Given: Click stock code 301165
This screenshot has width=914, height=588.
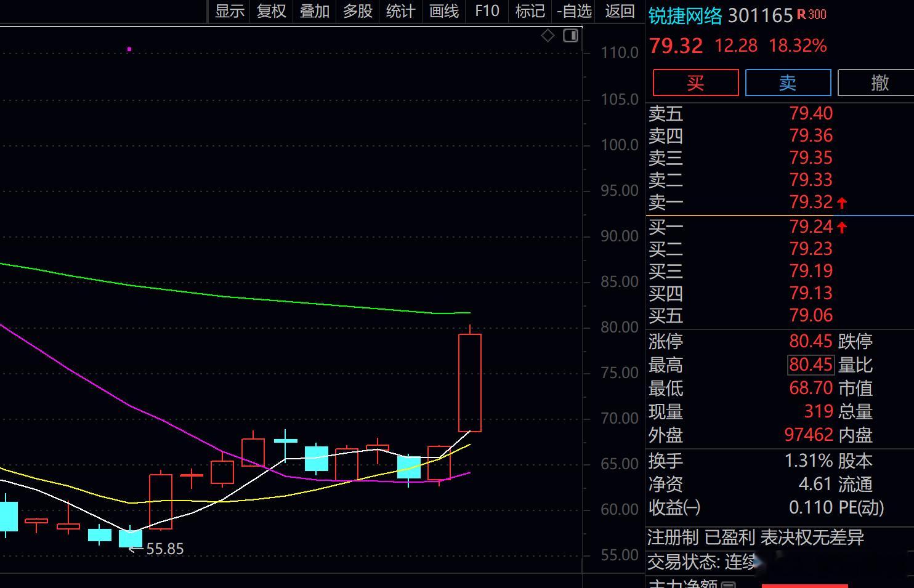Looking at the screenshot, I should coord(760,16).
